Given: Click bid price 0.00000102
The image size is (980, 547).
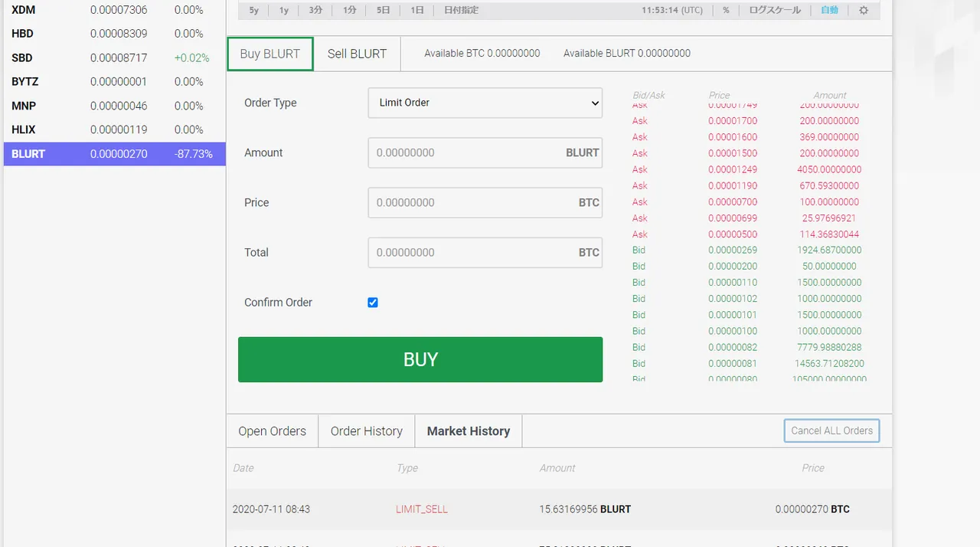Looking at the screenshot, I should pyautogui.click(x=733, y=299).
